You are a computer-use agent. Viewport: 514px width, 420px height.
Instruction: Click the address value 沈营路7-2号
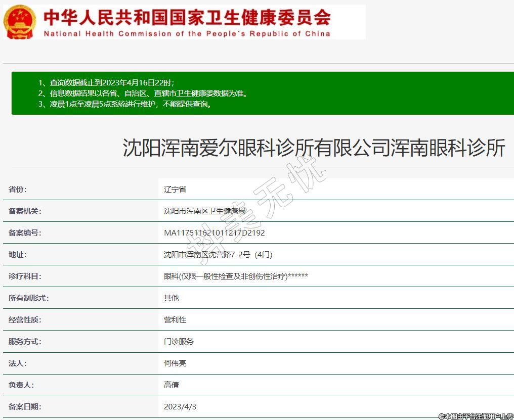pos(218,255)
